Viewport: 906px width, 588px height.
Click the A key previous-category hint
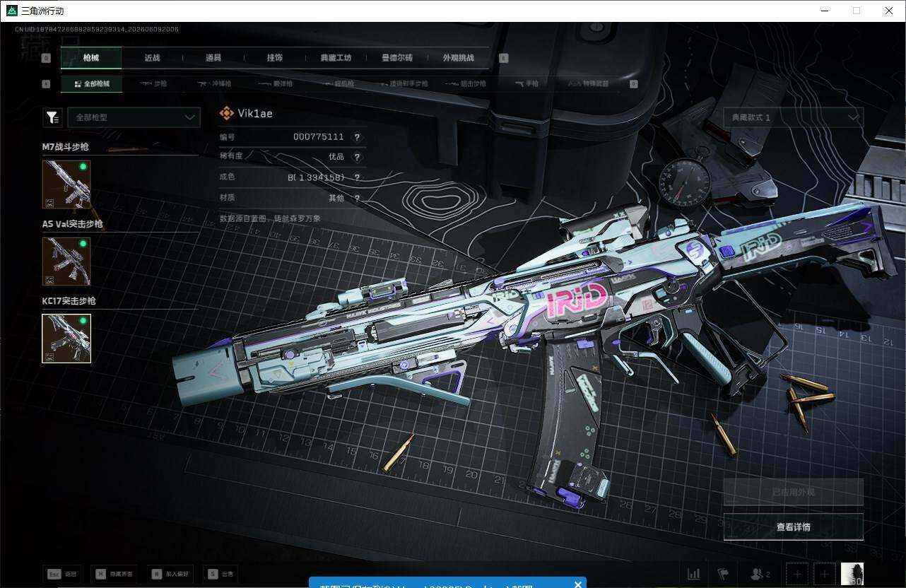(x=47, y=83)
